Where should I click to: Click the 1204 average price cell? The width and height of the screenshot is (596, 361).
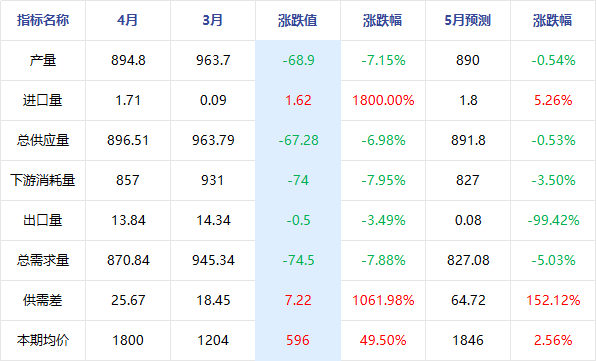213,340
